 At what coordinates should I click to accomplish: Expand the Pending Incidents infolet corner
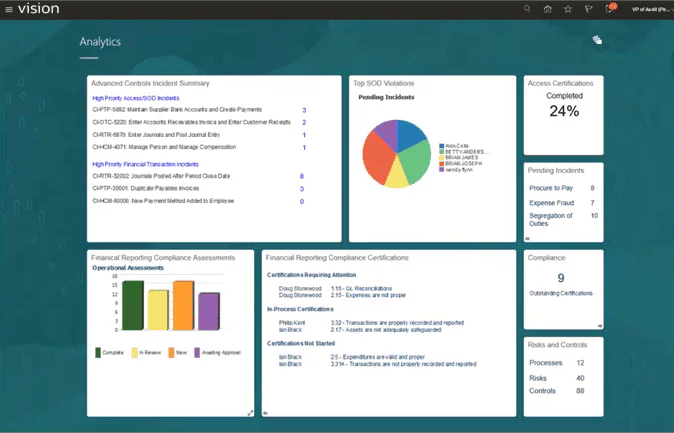click(x=528, y=238)
